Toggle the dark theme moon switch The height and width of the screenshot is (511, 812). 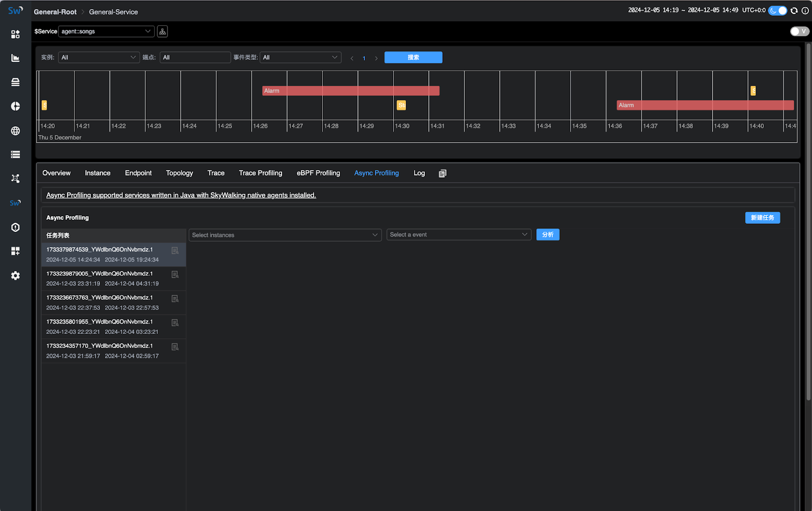point(777,10)
